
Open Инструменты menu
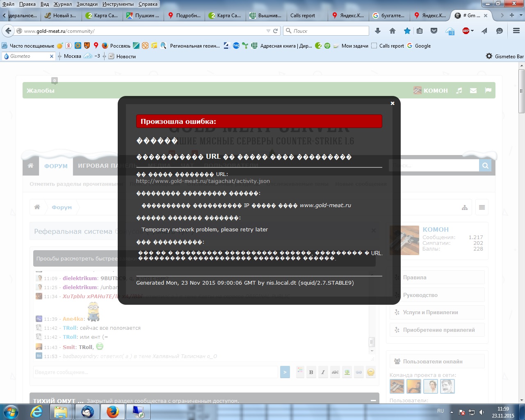click(x=118, y=4)
